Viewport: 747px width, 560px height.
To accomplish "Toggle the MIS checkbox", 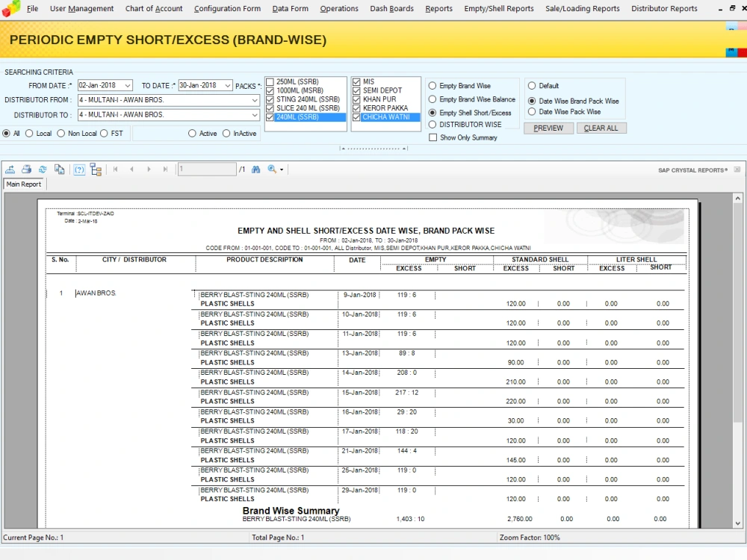I will pyautogui.click(x=356, y=82).
